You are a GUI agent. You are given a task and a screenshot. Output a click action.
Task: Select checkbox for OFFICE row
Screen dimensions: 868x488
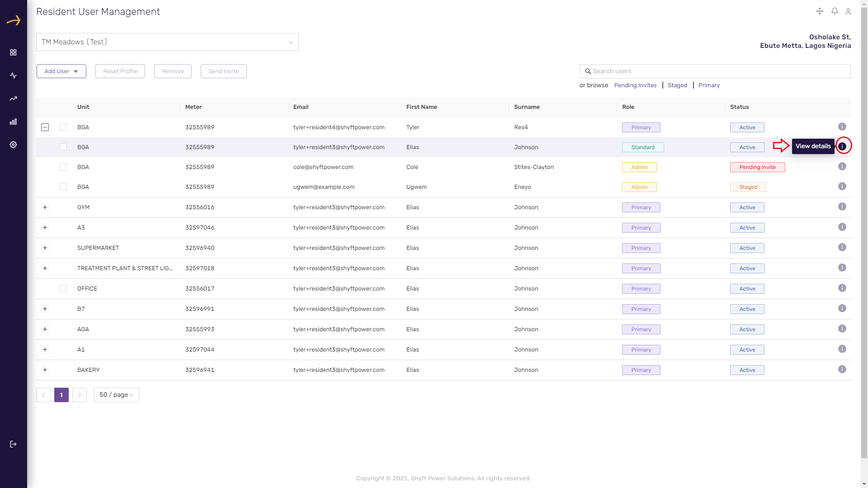coord(63,289)
